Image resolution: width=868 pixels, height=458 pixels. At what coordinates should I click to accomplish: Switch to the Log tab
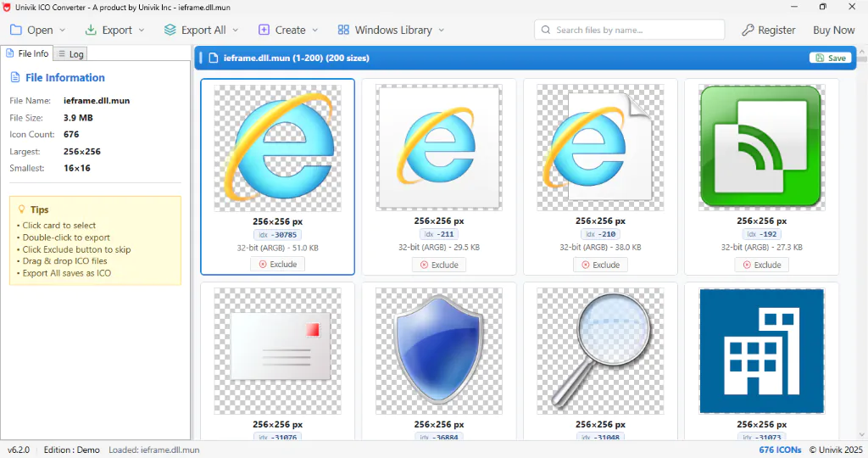[x=70, y=53]
